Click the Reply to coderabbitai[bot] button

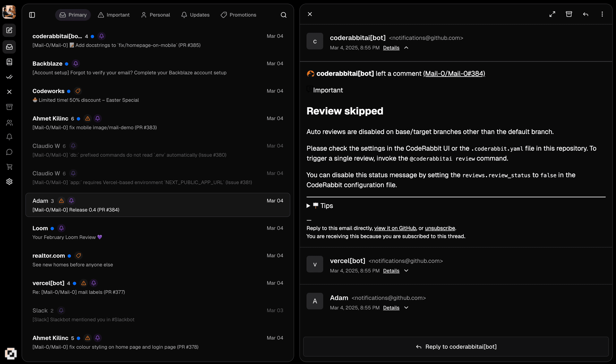pyautogui.click(x=456, y=347)
